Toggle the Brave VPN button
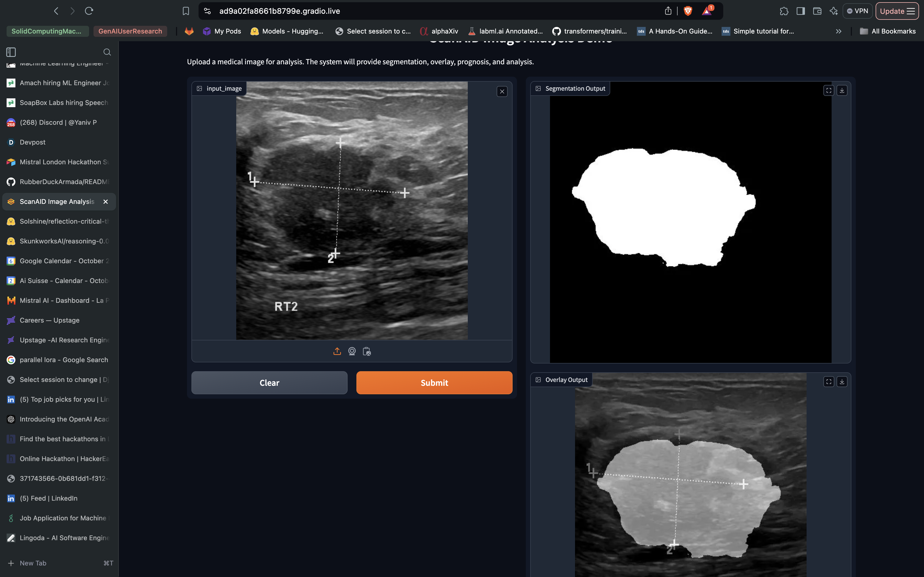This screenshot has height=577, width=924. click(857, 11)
